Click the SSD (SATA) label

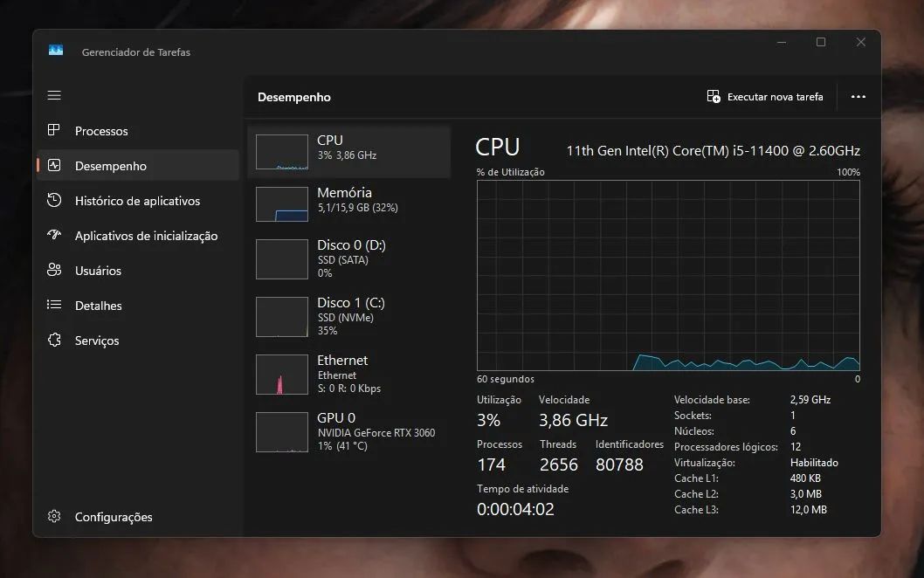tap(343, 260)
